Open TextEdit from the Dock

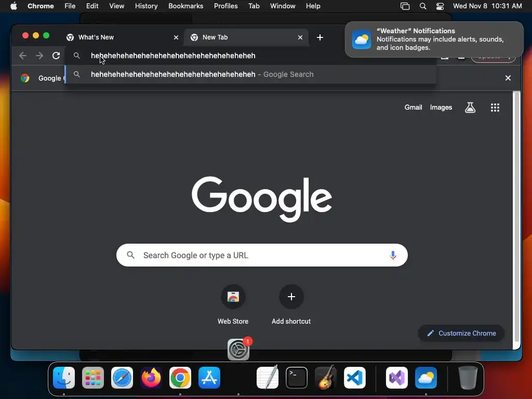(x=268, y=378)
